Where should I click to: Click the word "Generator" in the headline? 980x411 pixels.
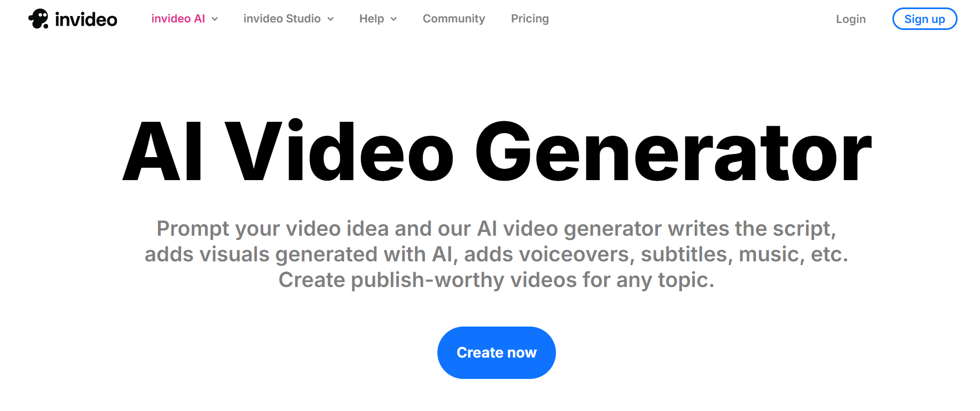coord(673,152)
